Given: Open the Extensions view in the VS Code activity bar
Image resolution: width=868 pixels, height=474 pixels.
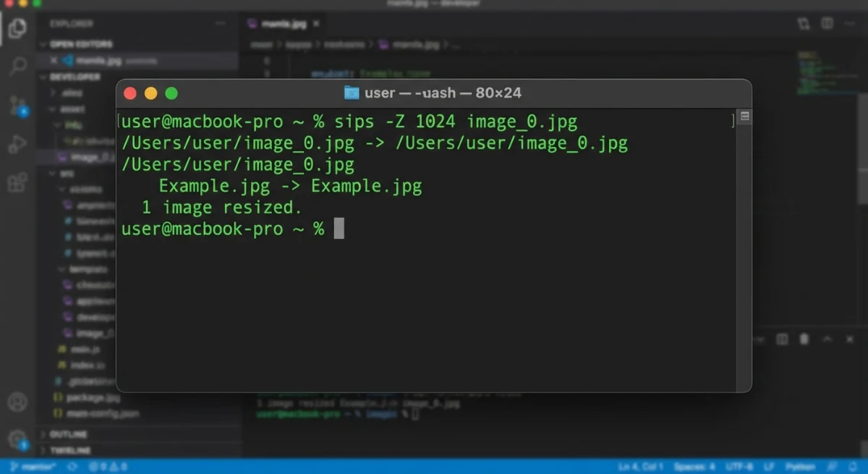Looking at the screenshot, I should [17, 182].
